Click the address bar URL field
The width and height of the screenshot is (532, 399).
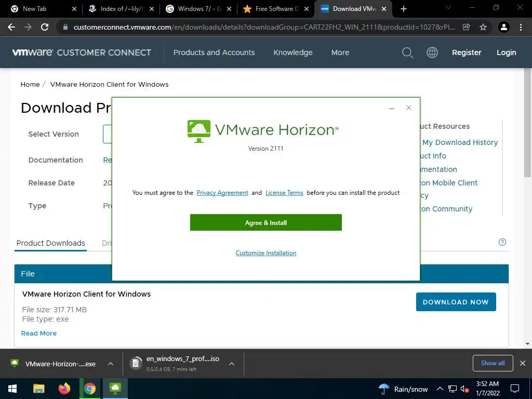coord(264,27)
